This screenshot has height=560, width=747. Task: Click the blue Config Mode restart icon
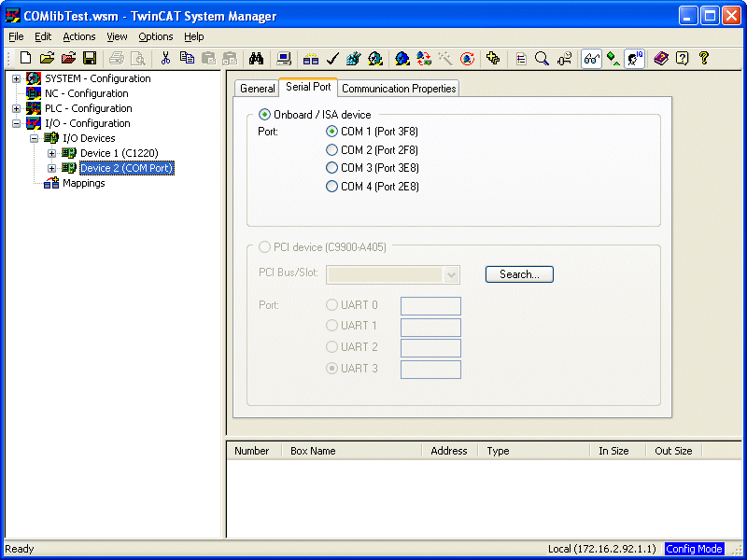pos(402,59)
